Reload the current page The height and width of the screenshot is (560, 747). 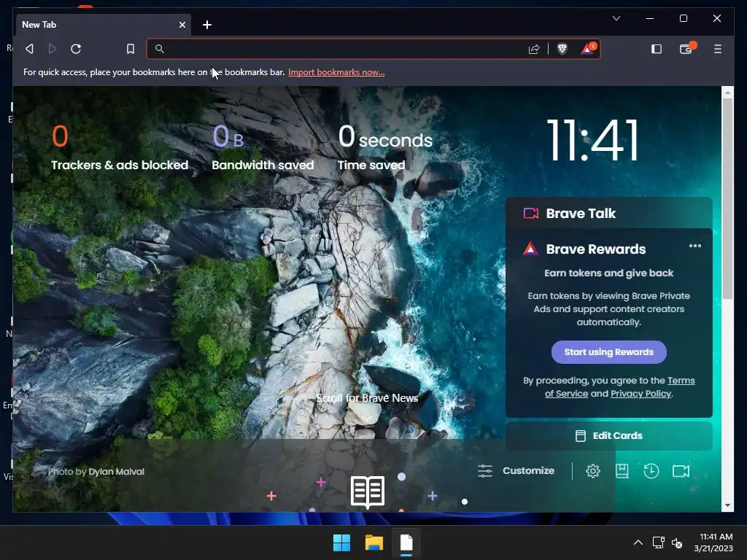76,49
